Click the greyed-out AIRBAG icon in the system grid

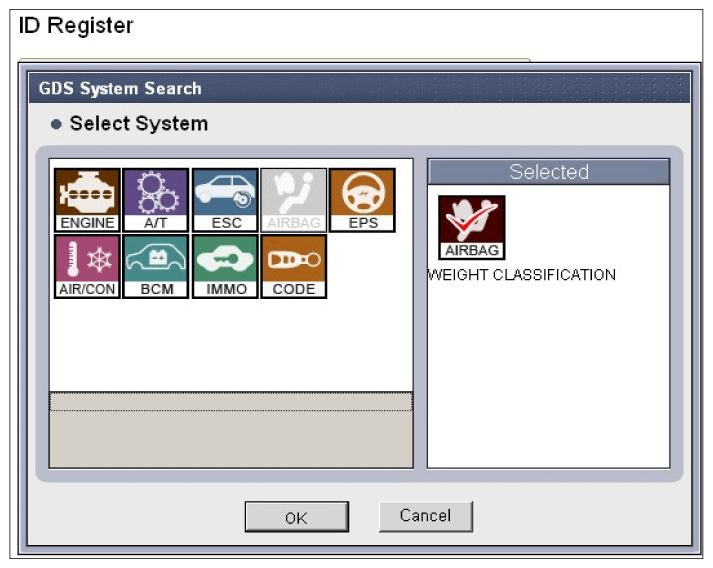294,200
